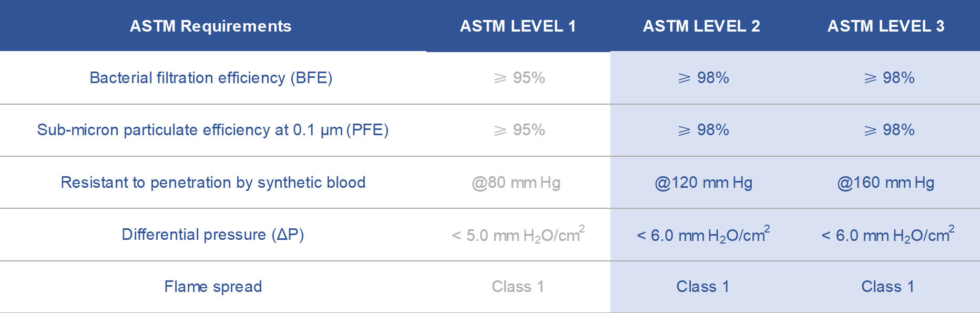This screenshot has width=980, height=313.
Task: Select the ASTM LEVEL 2 column header
Action: [x=701, y=26]
